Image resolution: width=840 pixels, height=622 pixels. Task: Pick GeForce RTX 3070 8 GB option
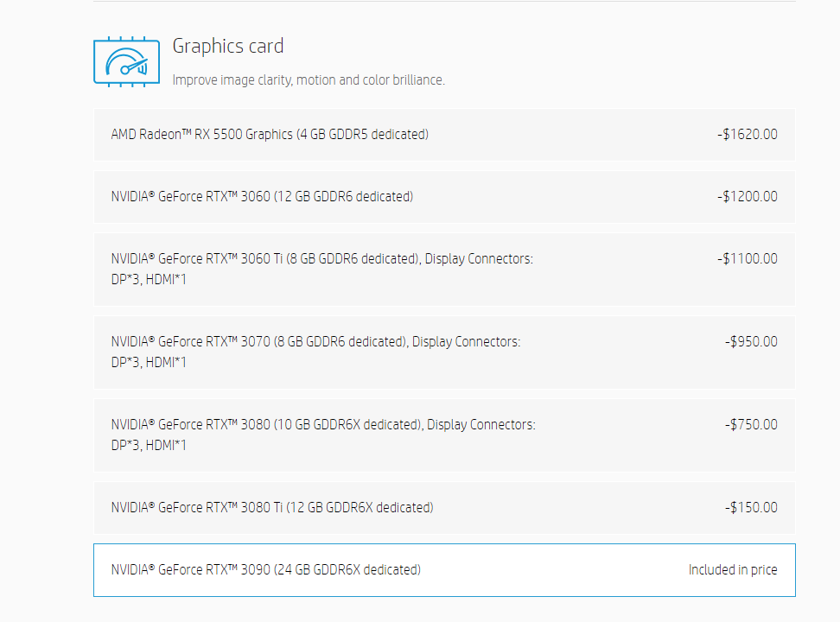[x=444, y=352]
